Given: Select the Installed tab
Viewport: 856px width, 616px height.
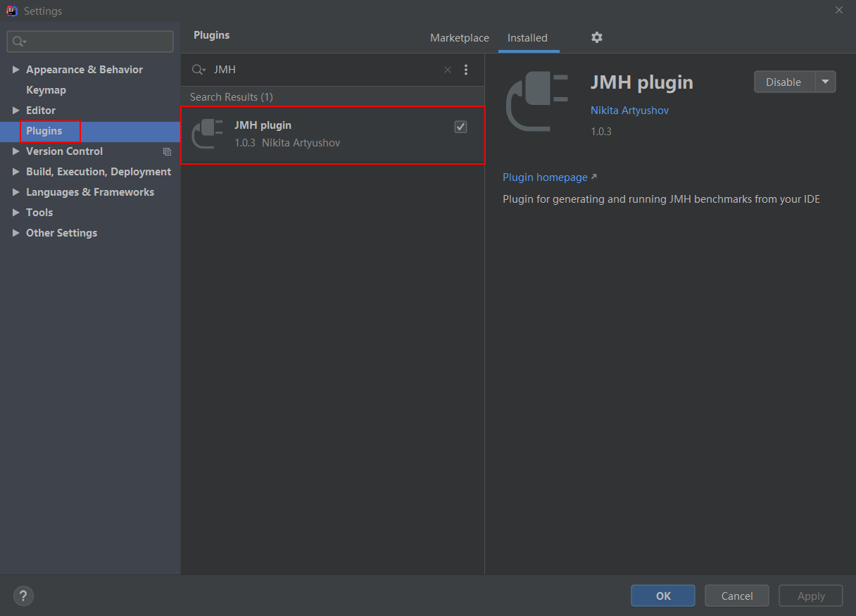Looking at the screenshot, I should pyautogui.click(x=527, y=38).
